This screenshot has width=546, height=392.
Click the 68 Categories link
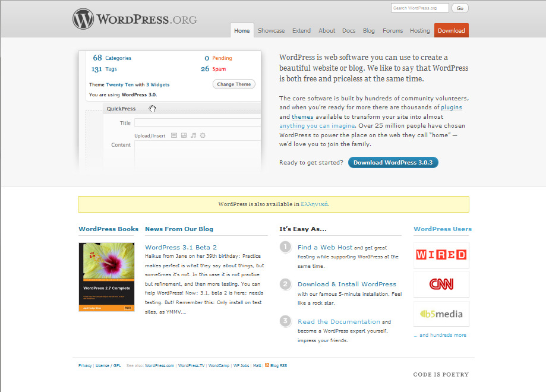[x=112, y=58]
